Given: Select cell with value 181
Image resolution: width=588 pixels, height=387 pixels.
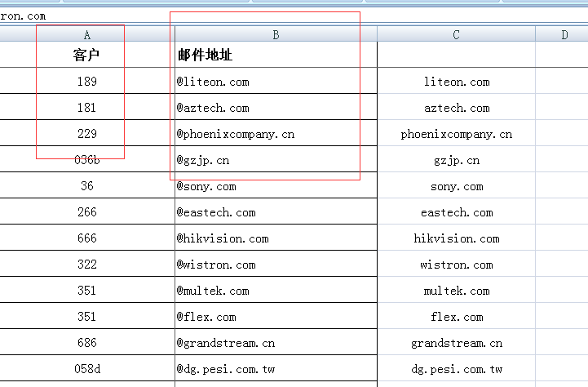Looking at the screenshot, I should click(87, 107).
